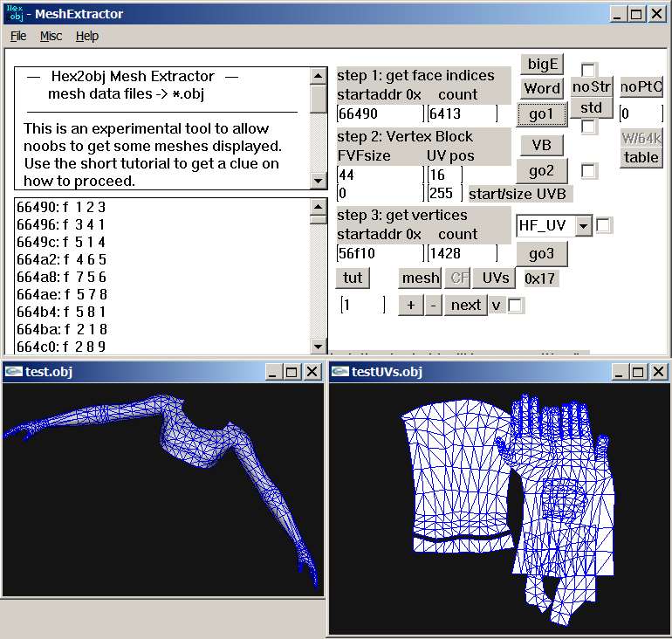Edit vertex startaddr field 56f10

381,253
